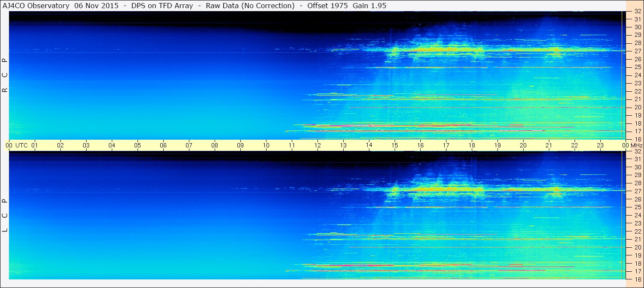
Task: Click the 27 MHz label in RCP panel
Action: 638,51
